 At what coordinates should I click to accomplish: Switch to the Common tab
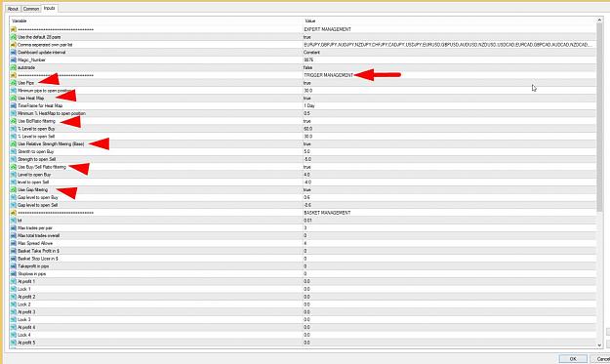[x=30, y=9]
